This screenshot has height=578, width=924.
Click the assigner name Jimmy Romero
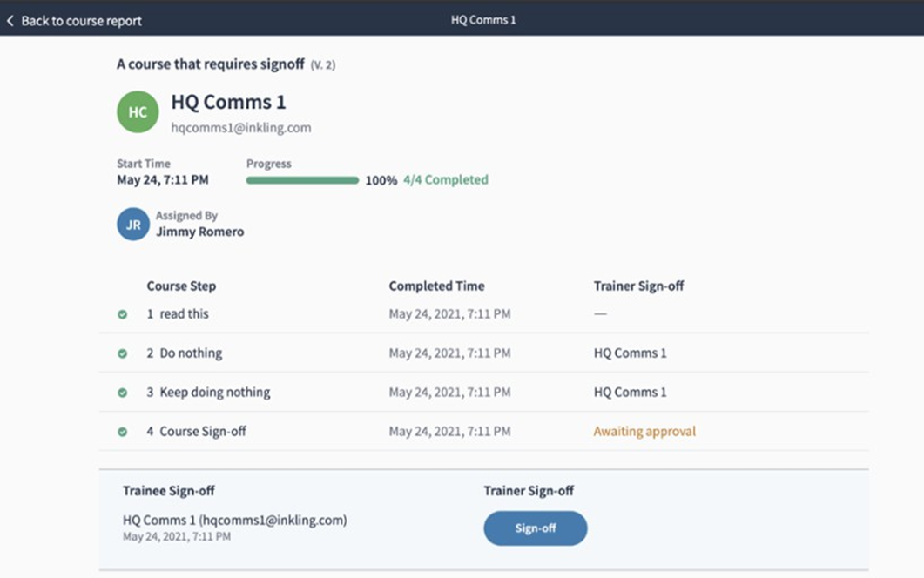tap(199, 232)
